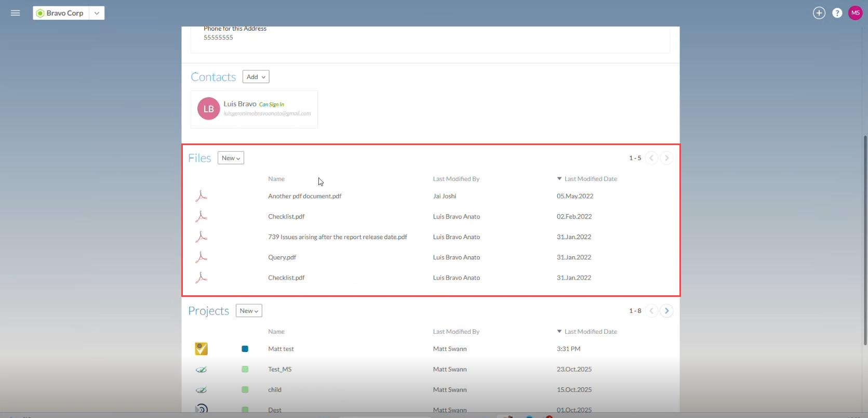Open the help question mark icon
Viewport: 868px width, 418px height.
837,13
